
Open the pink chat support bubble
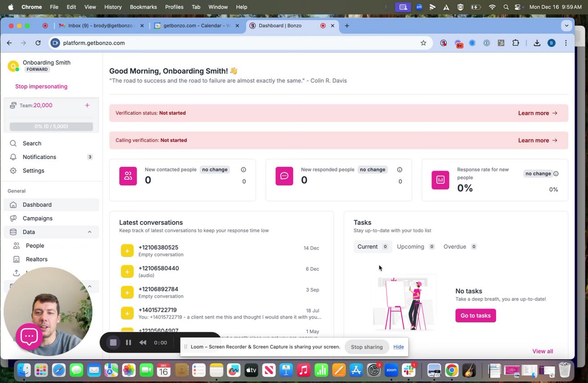tap(29, 337)
